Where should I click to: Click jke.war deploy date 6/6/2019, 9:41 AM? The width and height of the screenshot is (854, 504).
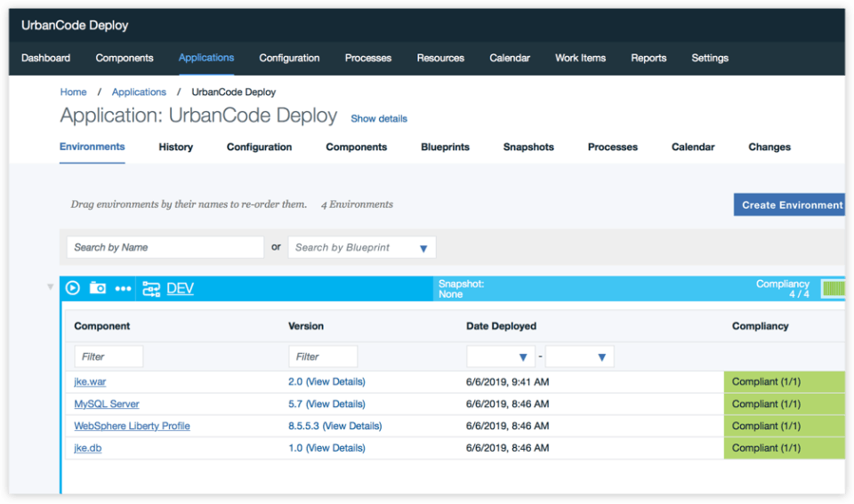coord(508,382)
